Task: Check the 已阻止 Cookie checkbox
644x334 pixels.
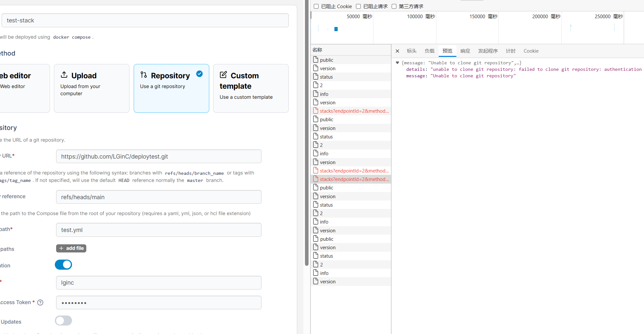Action: (x=316, y=6)
